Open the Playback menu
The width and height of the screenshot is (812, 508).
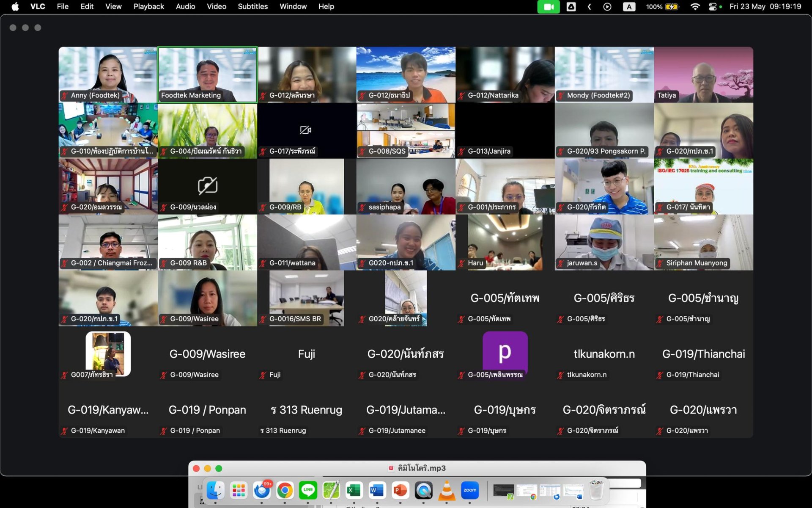tap(148, 6)
